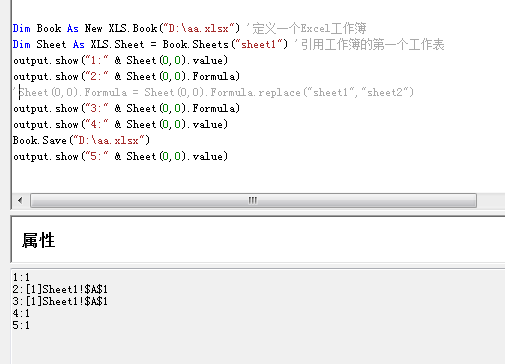Click the "D:\aa.xlsx" string in Book.Save

pos(109,140)
